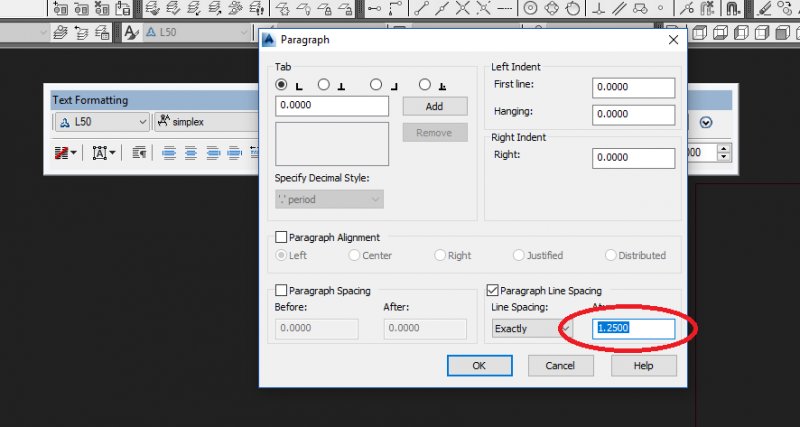Open the L50 dropdown in the top Styles toolbar
Viewport: 800px width, 427px height.
click(197, 32)
